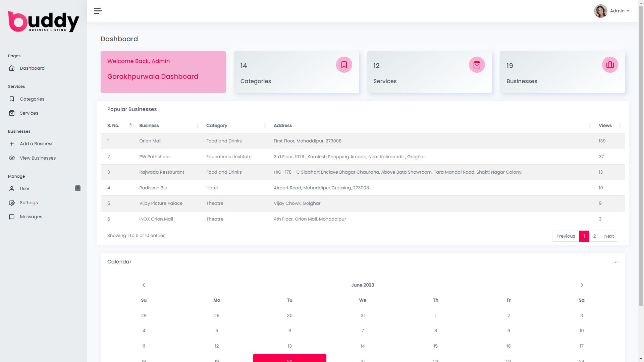Viewport: 644px width, 362px height.
Task: Select June 14 in the calendar
Action: [x=363, y=346]
